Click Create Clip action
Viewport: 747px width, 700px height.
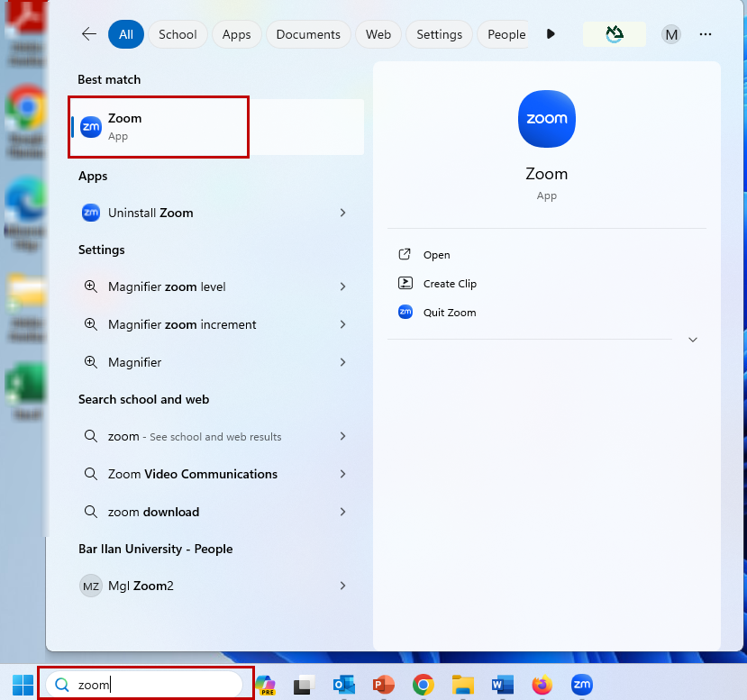[x=449, y=284]
